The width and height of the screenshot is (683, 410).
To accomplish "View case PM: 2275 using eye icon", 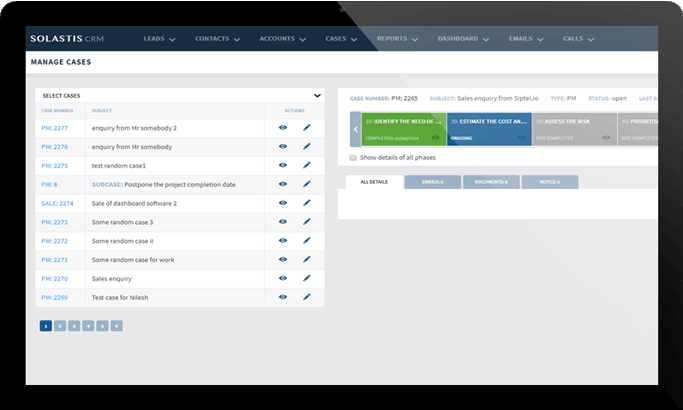I will (x=283, y=165).
